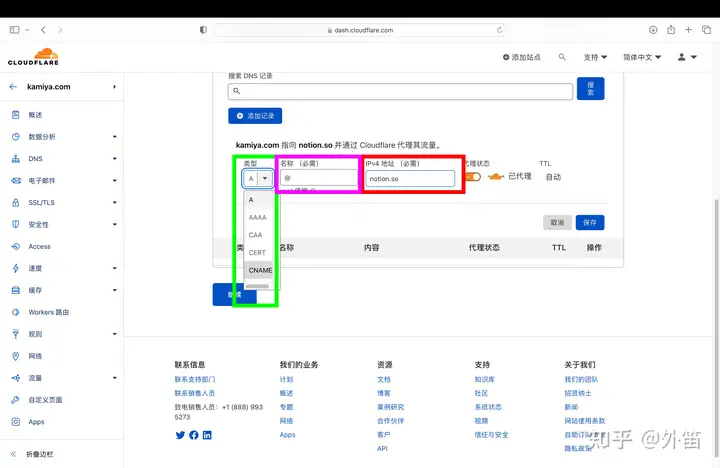Open the 电子邮件 email section
720x468 pixels.
[42, 181]
